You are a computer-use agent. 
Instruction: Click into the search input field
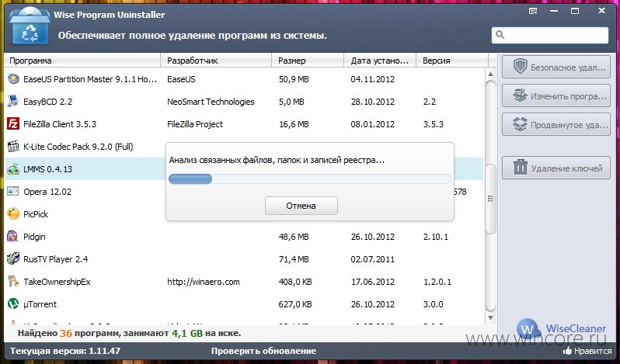550,35
